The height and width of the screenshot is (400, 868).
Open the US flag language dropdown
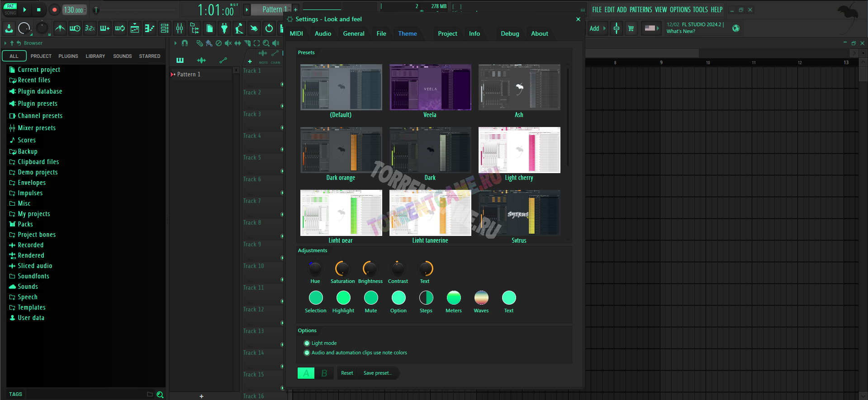(651, 28)
